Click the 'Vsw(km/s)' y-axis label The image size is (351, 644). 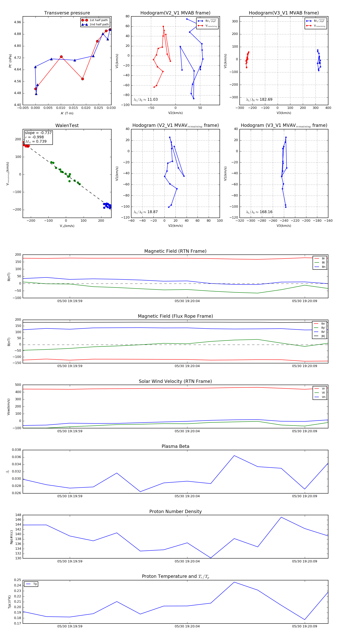pos(9,407)
